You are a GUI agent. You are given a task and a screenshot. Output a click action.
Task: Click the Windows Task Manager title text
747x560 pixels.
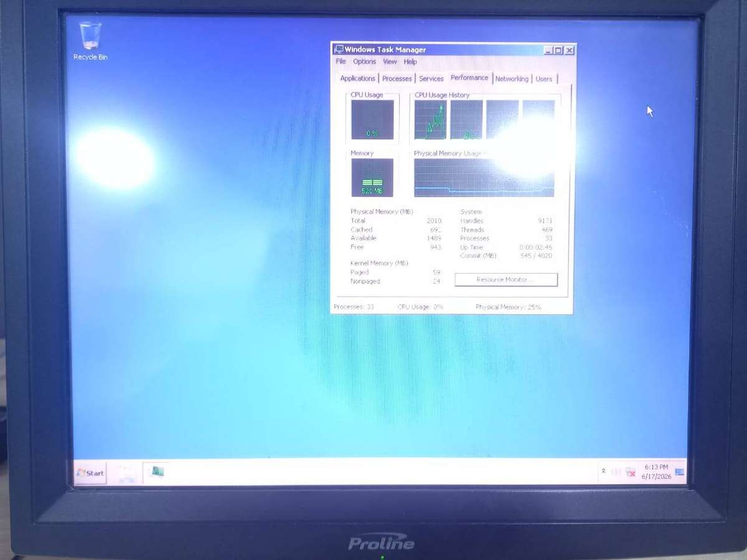pos(385,50)
